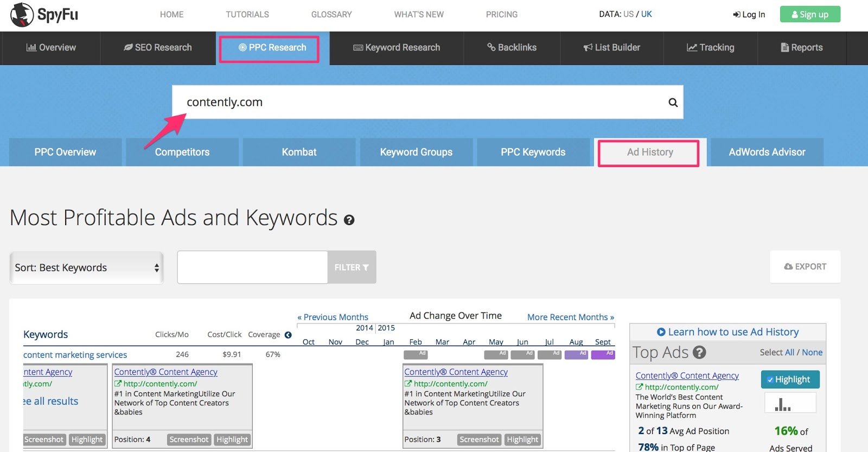Click the FILTER button
The width and height of the screenshot is (868, 452).
point(352,267)
